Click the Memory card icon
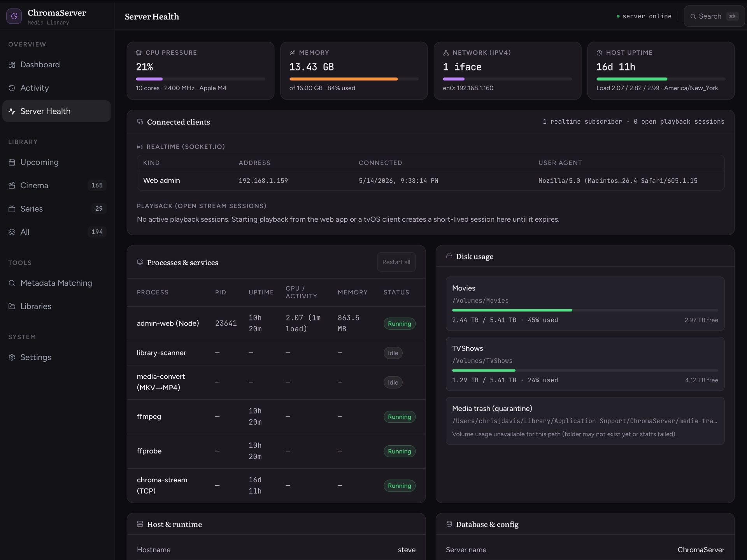Screen dimensions: 747x560 [292, 53]
